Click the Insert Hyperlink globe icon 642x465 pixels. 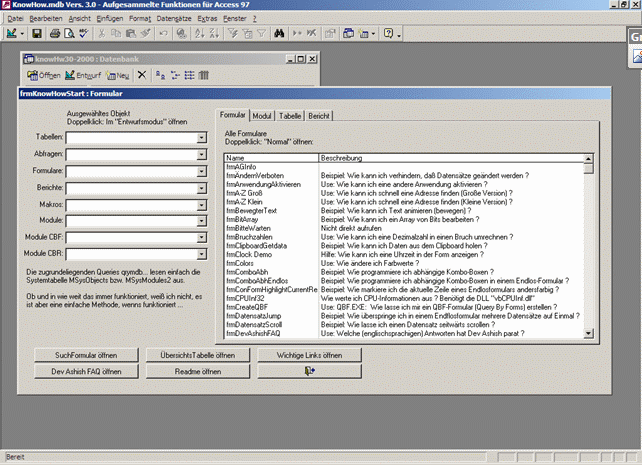181,34
